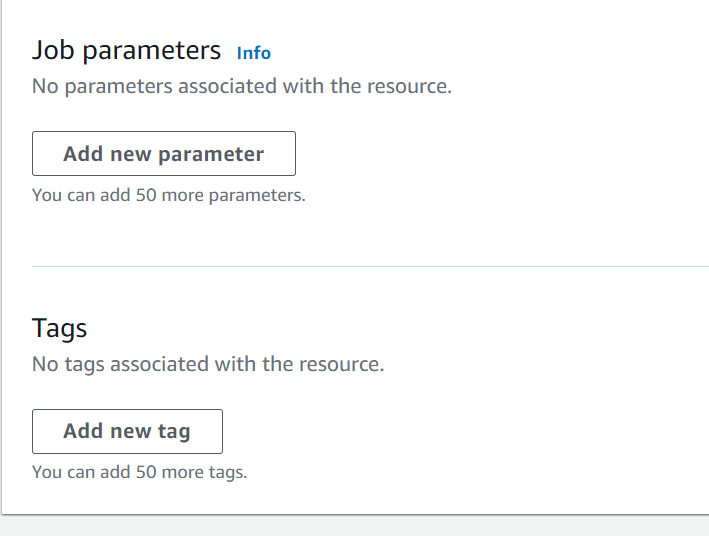This screenshot has height=536, width=709.
Task: Click the divider line above the Tags section
Action: point(370,267)
